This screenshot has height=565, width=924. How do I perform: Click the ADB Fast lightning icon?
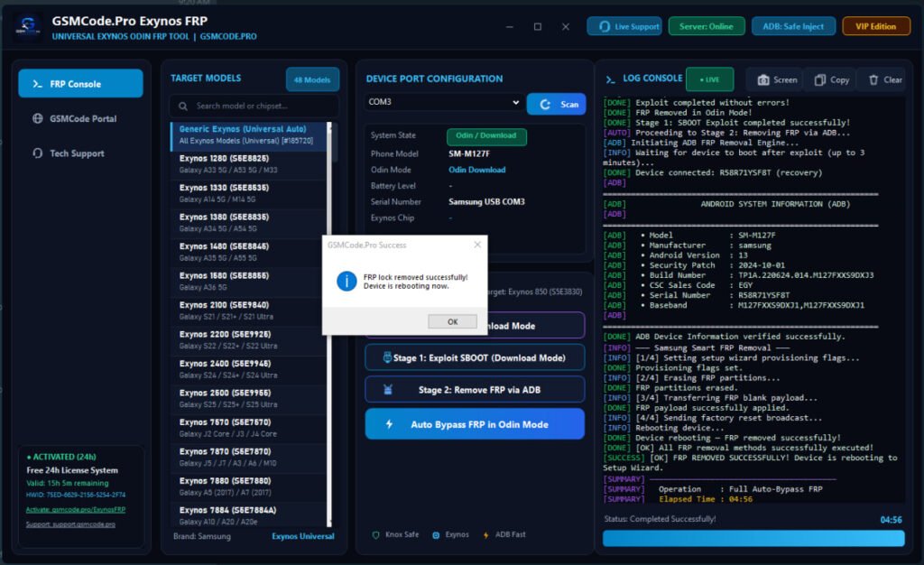click(x=486, y=535)
